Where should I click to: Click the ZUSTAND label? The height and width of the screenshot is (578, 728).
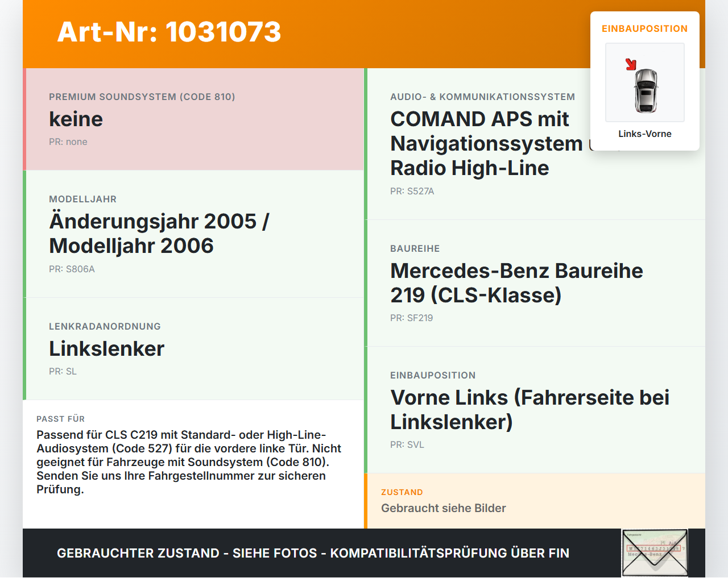[402, 492]
